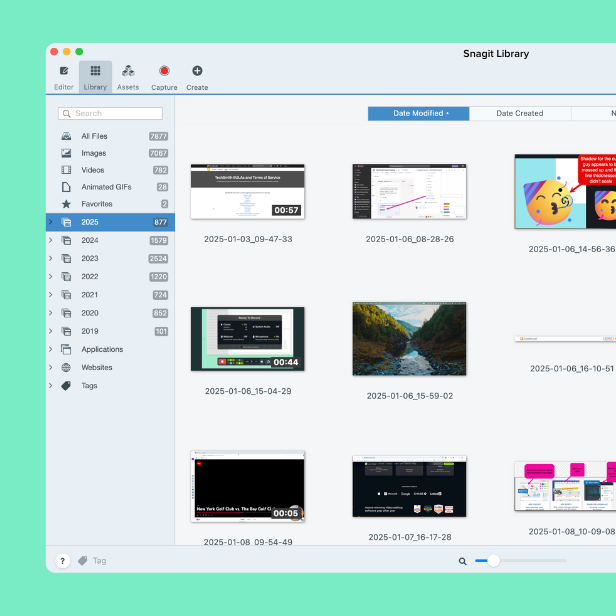Screen dimensions: 616x616
Task: Click the Applications window icon
Action: pyautogui.click(x=66, y=349)
